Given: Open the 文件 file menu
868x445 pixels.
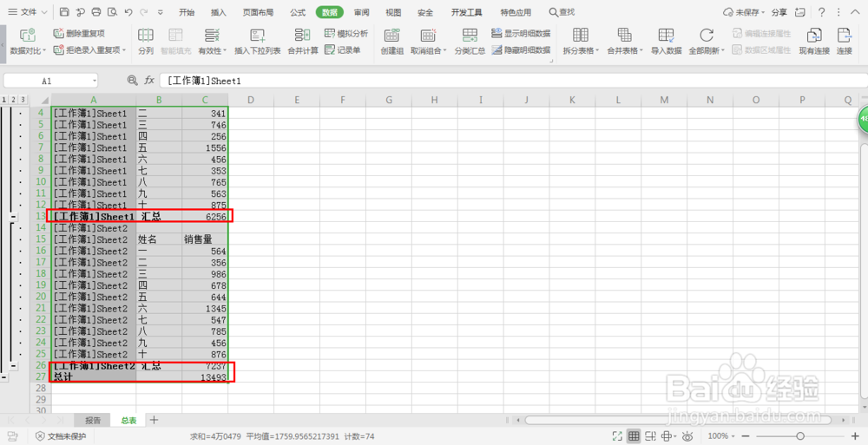Looking at the screenshot, I should tap(27, 11).
